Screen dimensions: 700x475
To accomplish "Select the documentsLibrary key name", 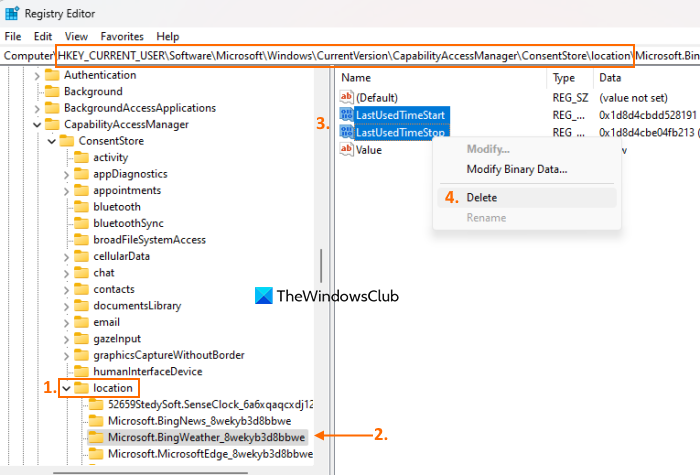I will [x=137, y=306].
